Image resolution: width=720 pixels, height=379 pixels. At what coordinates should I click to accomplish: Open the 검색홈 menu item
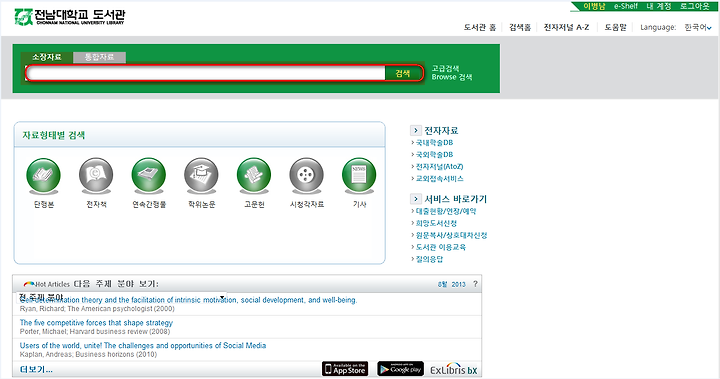(520, 28)
